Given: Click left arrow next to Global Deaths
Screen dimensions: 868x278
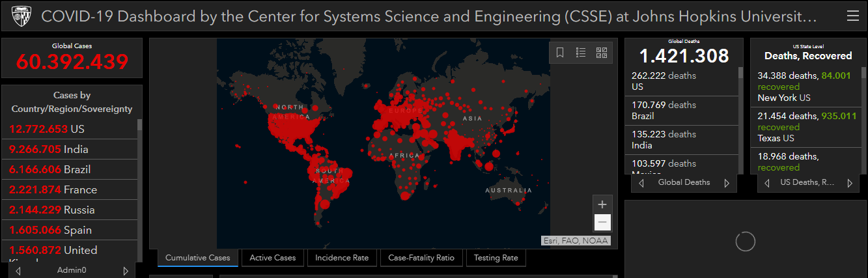Looking at the screenshot, I should (641, 183).
